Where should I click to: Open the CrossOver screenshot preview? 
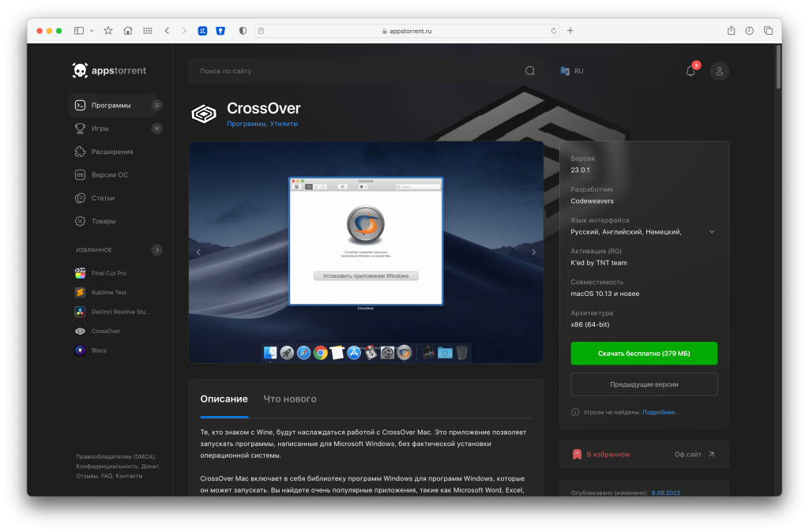pos(366,252)
